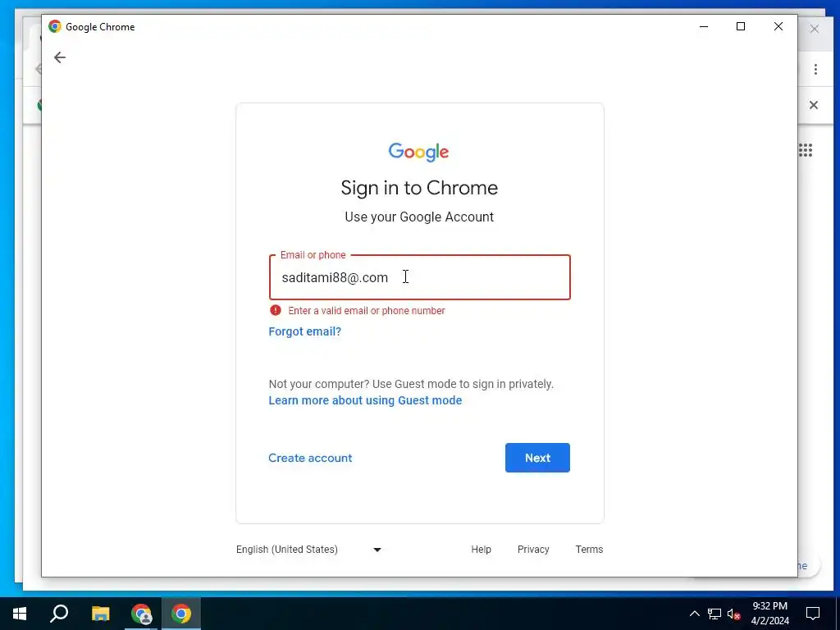Open the notification center icon
The width and height of the screenshot is (840, 630).
pos(813,614)
